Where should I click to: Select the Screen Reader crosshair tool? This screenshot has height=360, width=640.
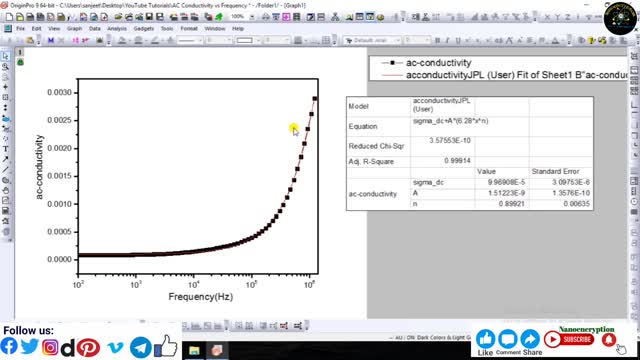click(x=6, y=87)
